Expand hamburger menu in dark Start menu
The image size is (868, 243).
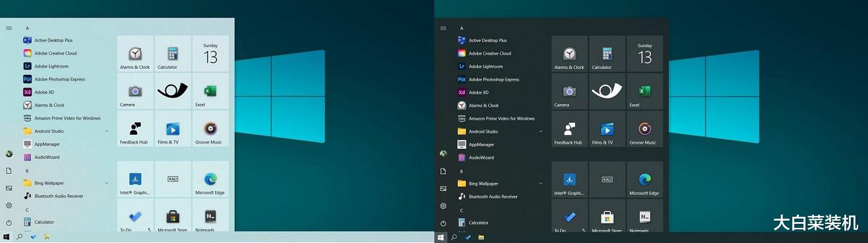pos(443,28)
